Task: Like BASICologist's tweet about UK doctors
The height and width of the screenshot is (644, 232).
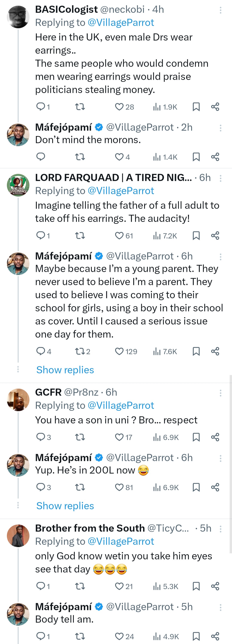Action: [x=119, y=107]
